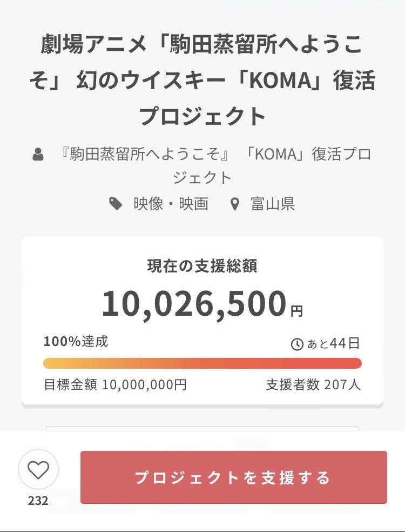Open the 映像・映画 category link

click(171, 204)
